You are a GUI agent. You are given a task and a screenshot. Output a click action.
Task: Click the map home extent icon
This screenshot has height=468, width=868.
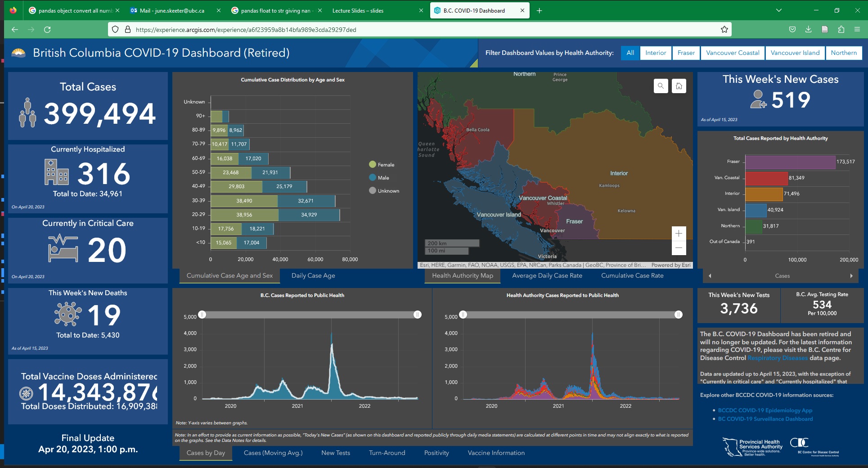pyautogui.click(x=679, y=85)
